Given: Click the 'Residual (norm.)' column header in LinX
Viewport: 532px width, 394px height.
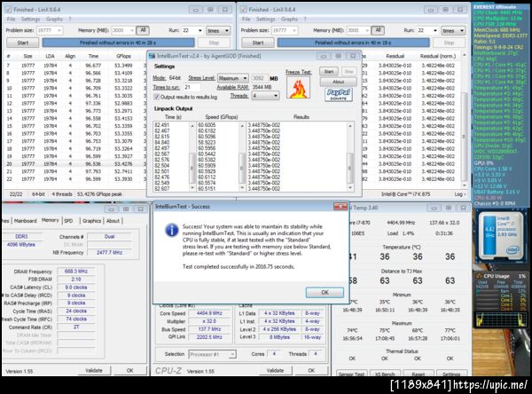Looking at the screenshot, I should pos(438,56).
